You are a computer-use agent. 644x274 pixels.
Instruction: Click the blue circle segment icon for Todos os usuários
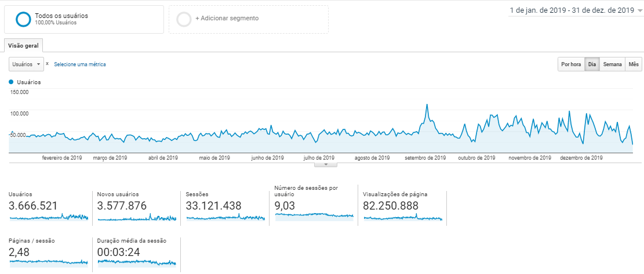coord(24,19)
